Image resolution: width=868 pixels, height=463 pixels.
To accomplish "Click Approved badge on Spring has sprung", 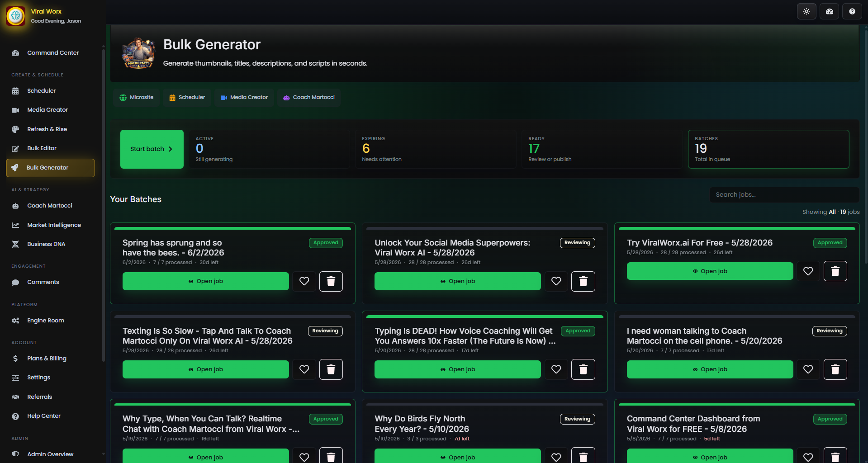I will coord(326,243).
